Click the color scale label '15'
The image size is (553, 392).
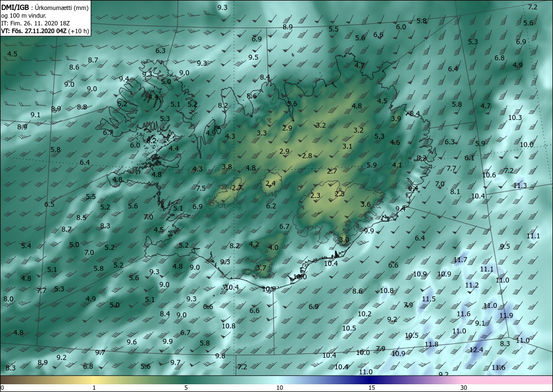click(x=372, y=388)
